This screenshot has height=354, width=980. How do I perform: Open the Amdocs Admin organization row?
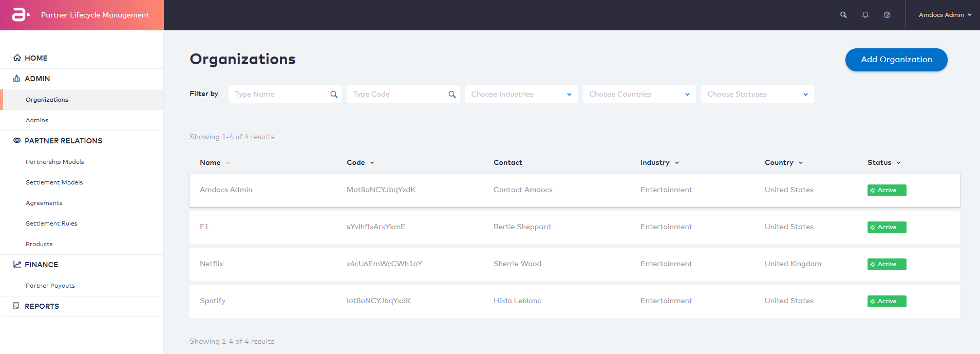click(x=575, y=190)
